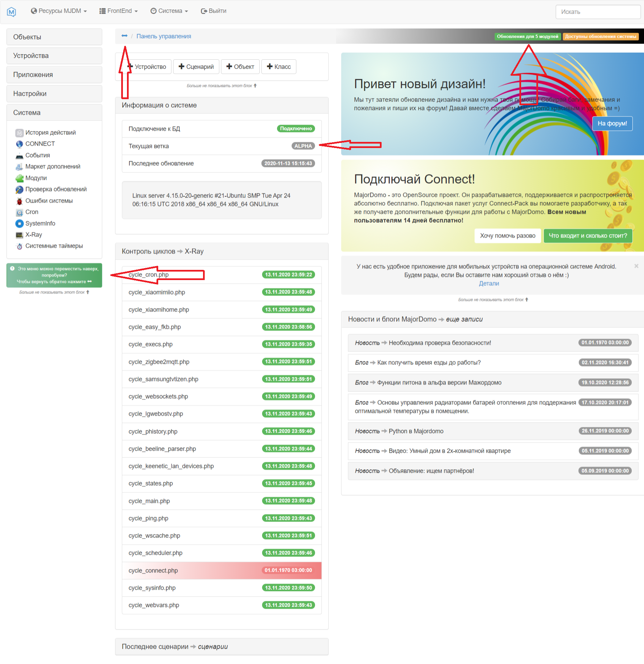Click the Проверка обновлений icon
Screen dimensions: 644x664
(19, 189)
